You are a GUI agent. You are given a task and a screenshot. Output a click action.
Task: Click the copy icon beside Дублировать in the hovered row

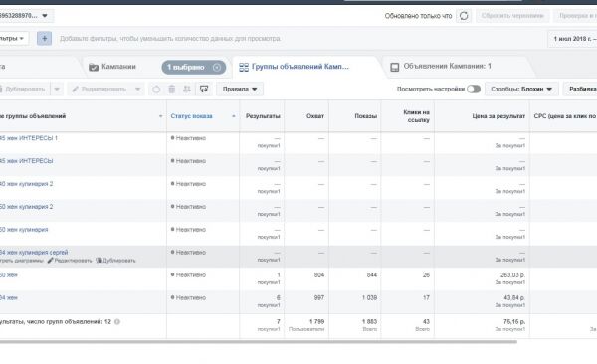[99, 261]
